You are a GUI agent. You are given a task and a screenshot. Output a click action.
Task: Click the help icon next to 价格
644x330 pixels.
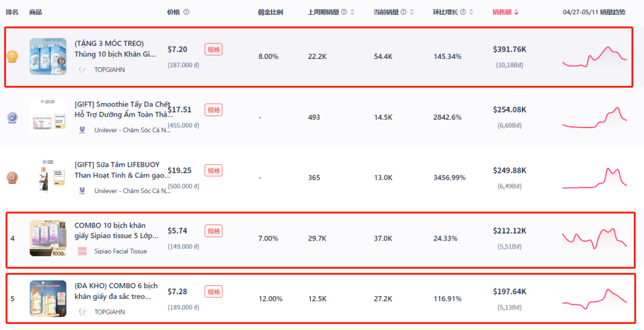pyautogui.click(x=187, y=12)
